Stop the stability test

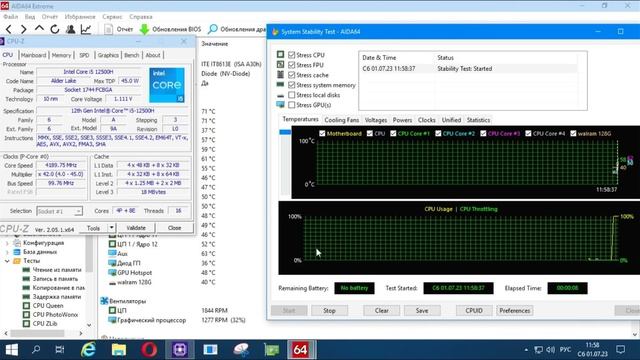(x=329, y=311)
